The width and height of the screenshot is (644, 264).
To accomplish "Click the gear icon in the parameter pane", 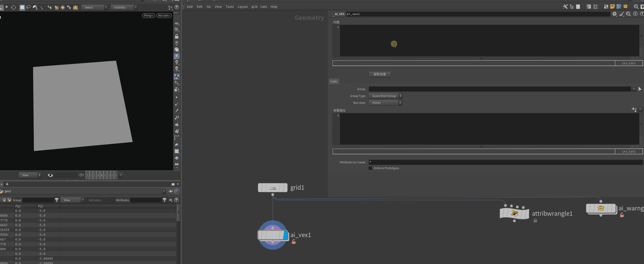I will (615, 14).
